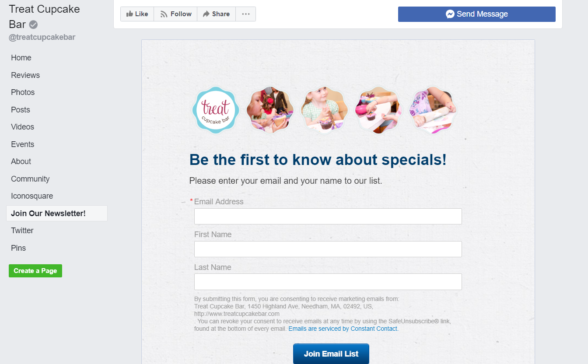
Task: Click the green Create a Page button
Action: pyautogui.click(x=35, y=271)
